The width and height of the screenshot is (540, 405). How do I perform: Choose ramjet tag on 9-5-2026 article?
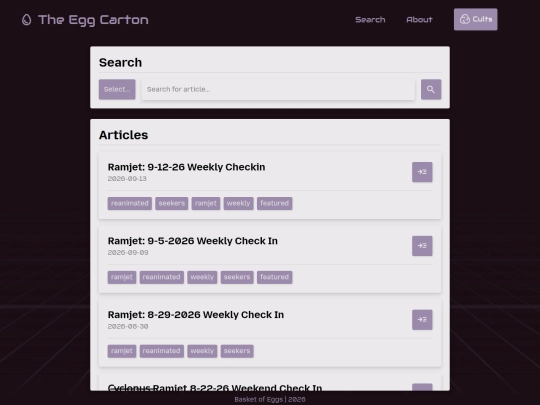pos(122,277)
